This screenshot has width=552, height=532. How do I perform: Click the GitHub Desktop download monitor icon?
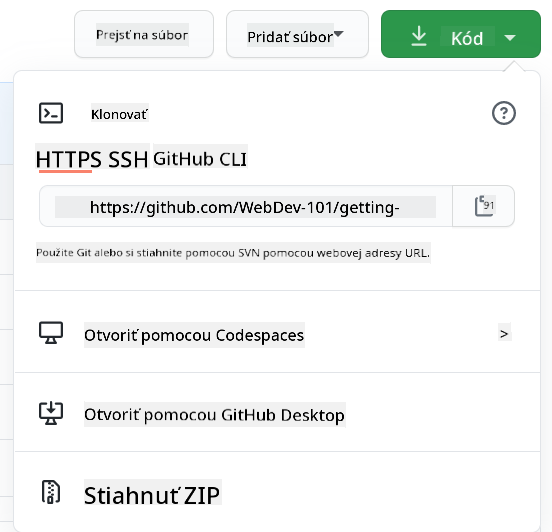click(x=51, y=413)
